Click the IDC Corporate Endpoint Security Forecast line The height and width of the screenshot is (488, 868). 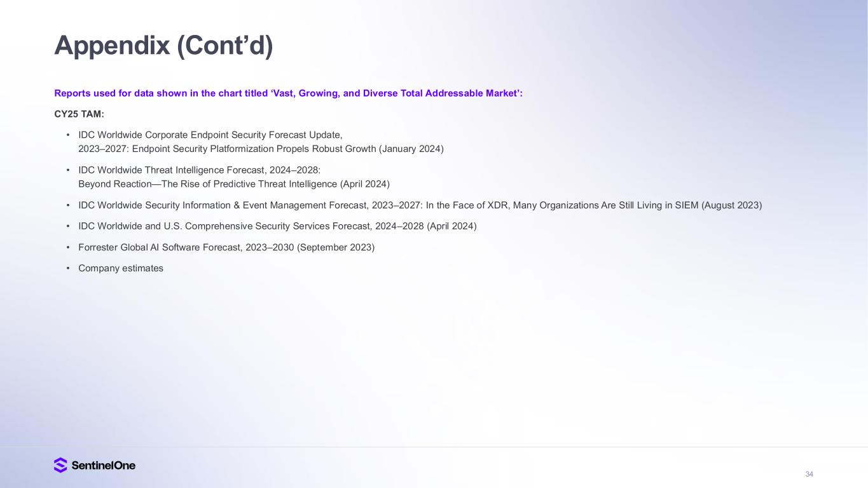pyautogui.click(x=210, y=135)
